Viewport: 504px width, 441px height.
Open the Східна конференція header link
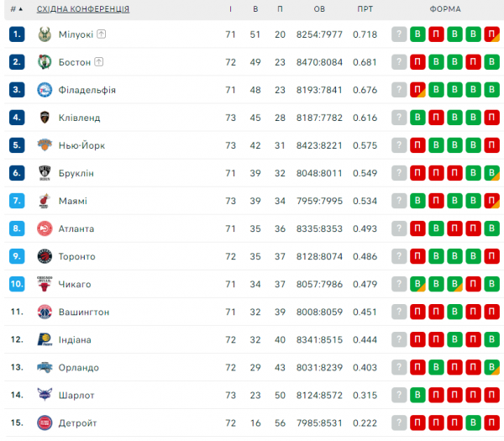[83, 8]
